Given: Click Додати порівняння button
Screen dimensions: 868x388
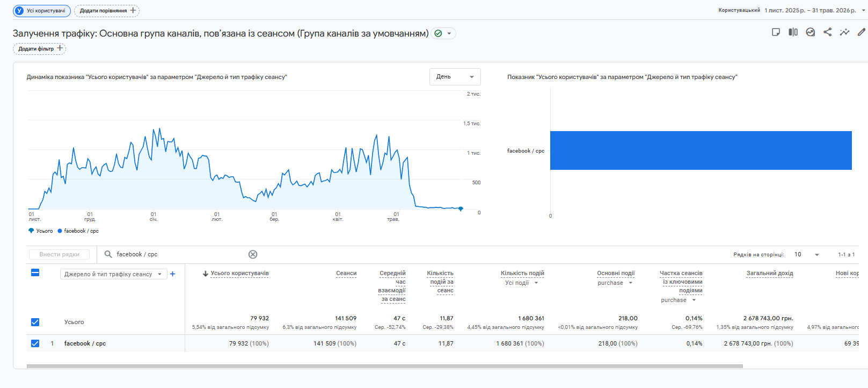Looking at the screenshot, I should point(107,11).
